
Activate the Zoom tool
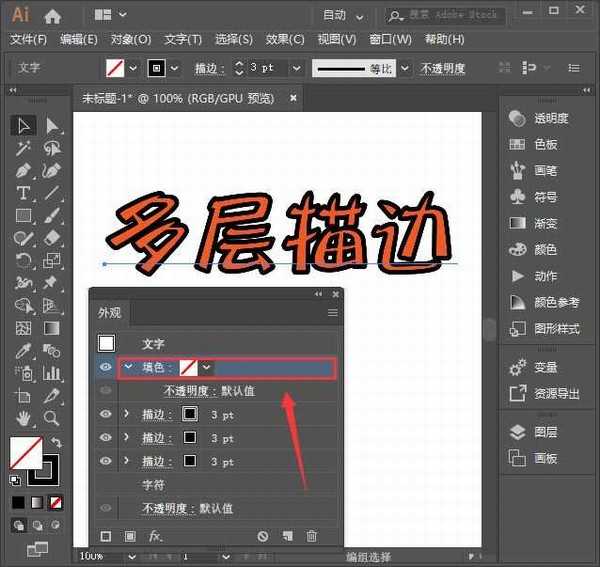pos(52,419)
